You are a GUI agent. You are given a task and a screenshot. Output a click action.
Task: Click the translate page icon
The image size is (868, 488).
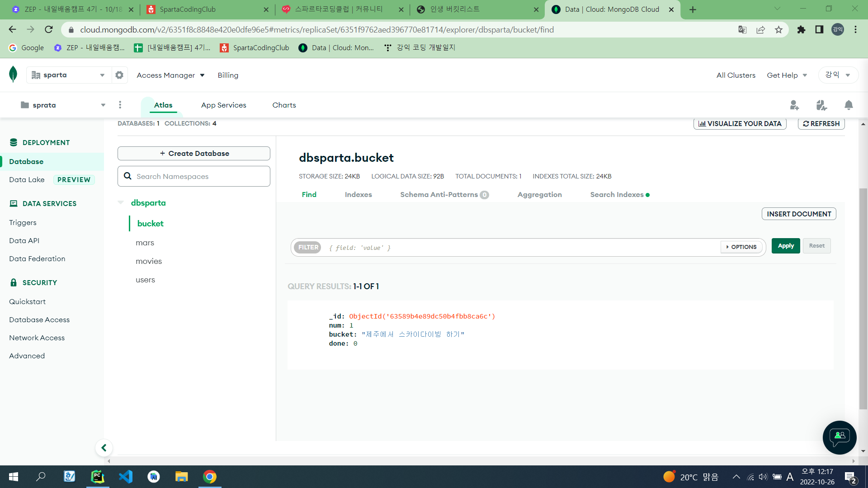click(x=742, y=30)
